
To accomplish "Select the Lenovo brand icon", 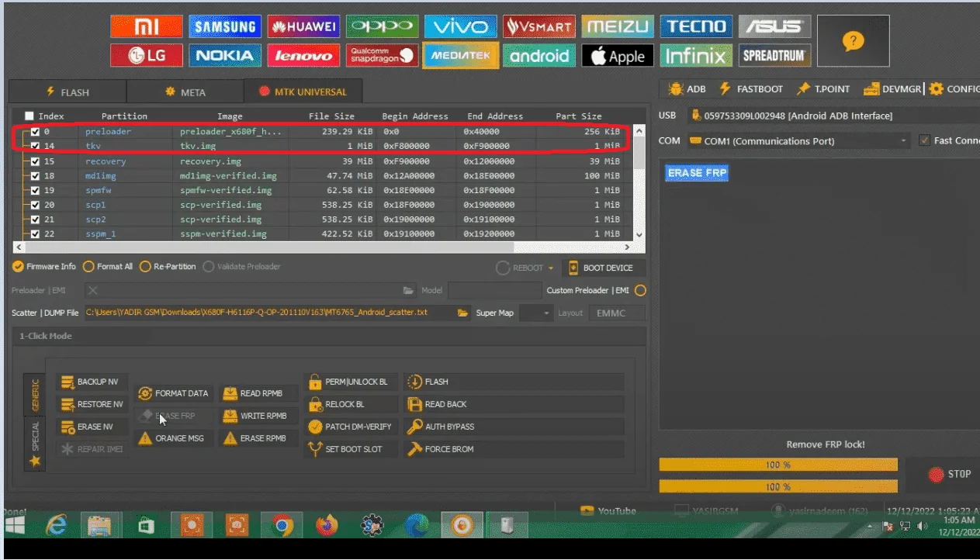I will 303,56.
